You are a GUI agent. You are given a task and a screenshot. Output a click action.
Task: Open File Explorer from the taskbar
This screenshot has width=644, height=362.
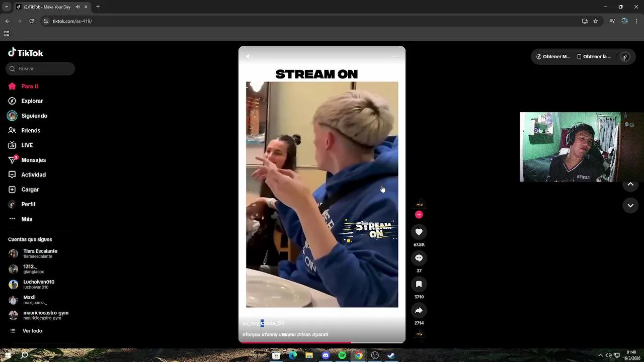(309, 355)
